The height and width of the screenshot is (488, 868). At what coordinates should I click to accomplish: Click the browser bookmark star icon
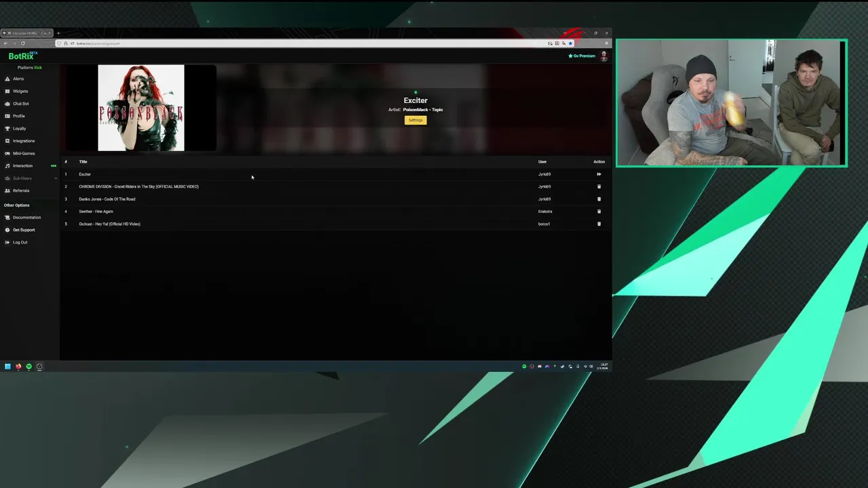(x=570, y=43)
